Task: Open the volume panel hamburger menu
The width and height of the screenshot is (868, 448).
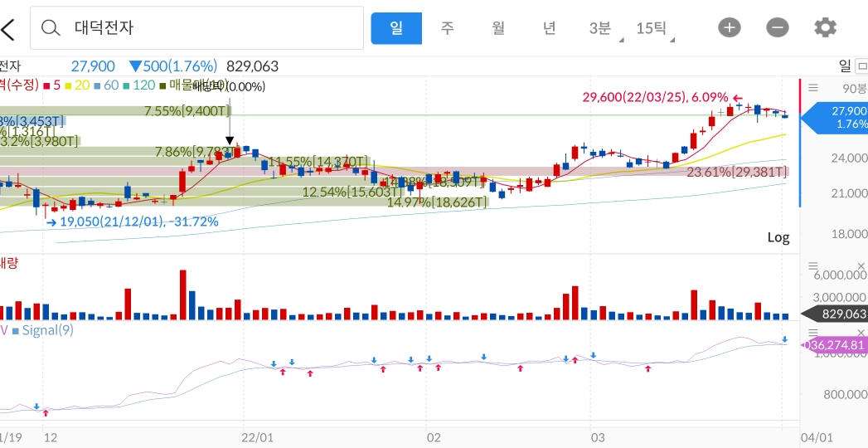Action: pos(813,265)
